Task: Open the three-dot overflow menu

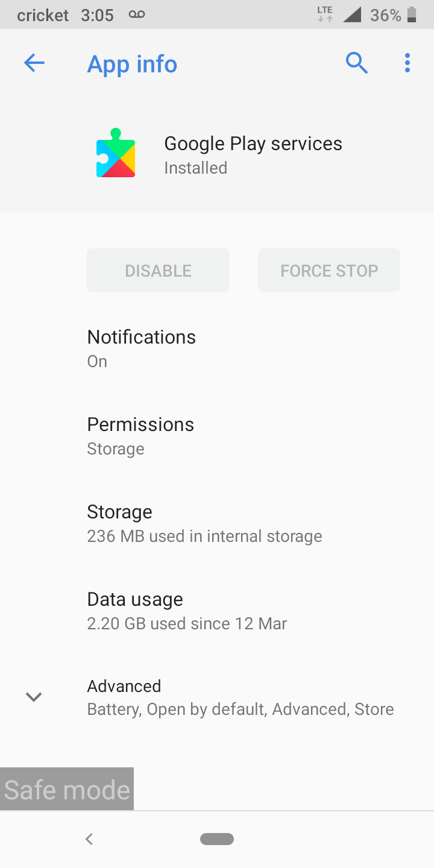Action: click(407, 63)
